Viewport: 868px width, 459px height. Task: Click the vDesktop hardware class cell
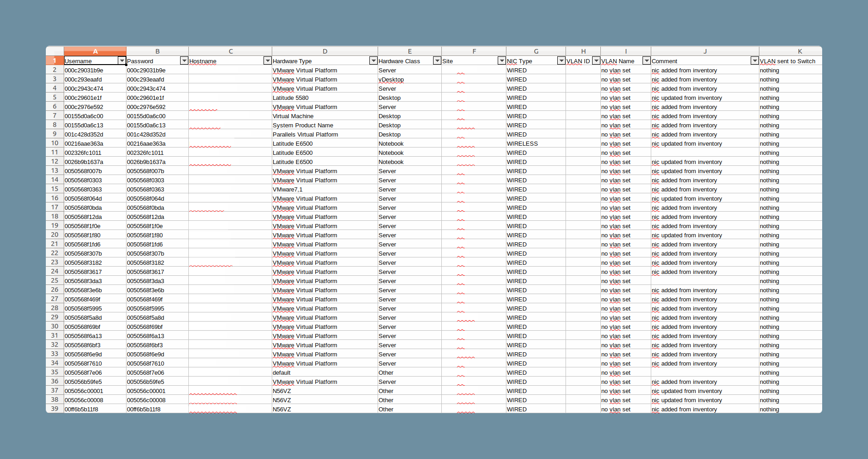pyautogui.click(x=410, y=79)
